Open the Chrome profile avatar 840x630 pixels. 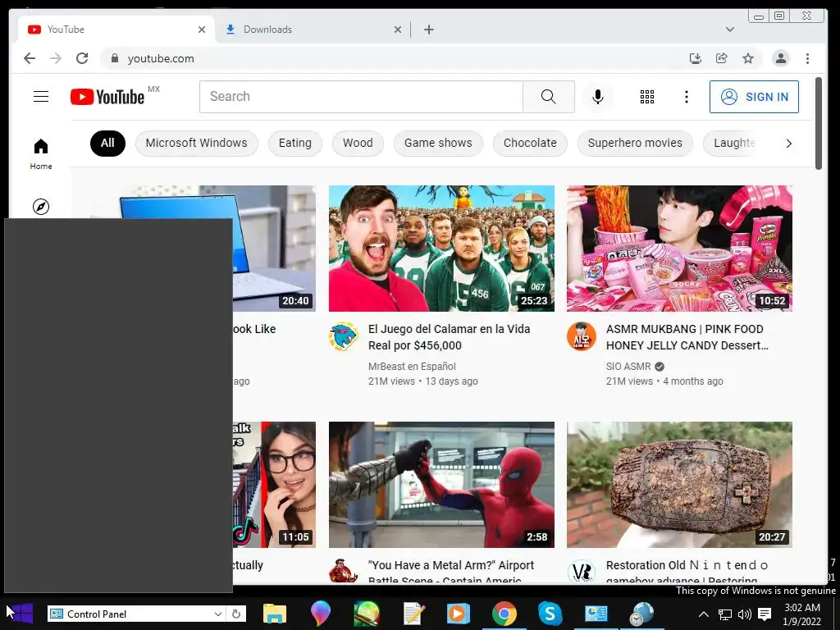781,58
